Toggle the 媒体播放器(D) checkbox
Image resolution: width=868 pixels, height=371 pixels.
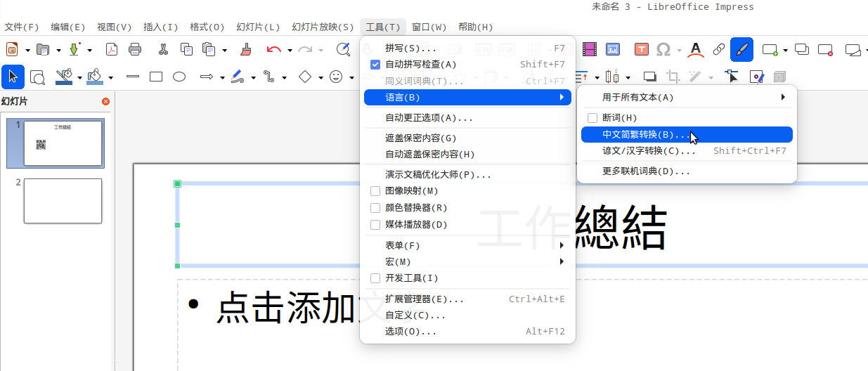tap(375, 225)
